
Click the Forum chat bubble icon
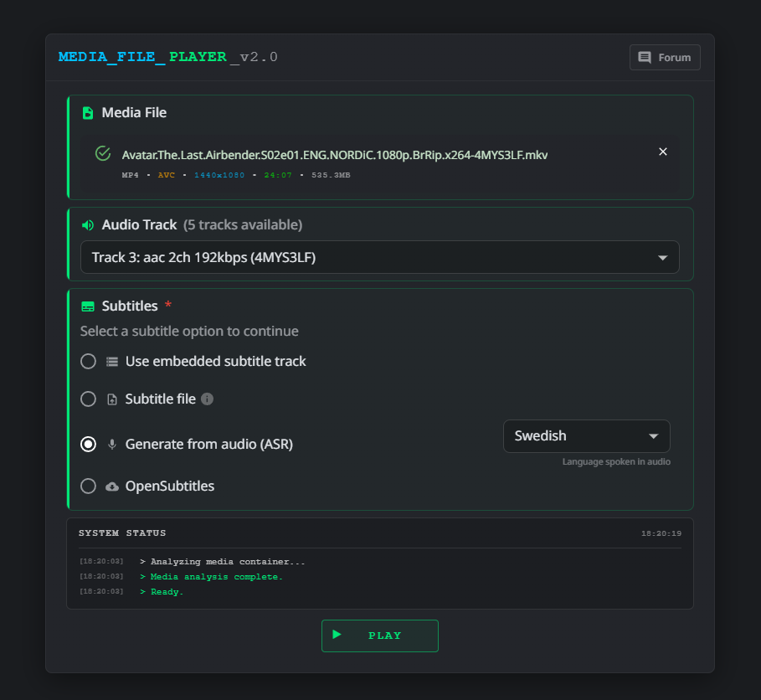644,57
